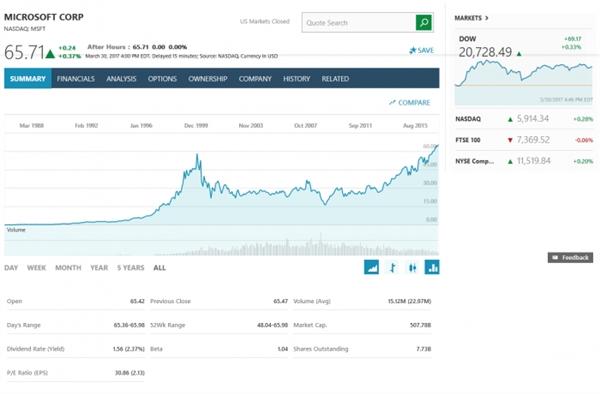Click the SAVE star icon
Viewport: 600px width, 394px height.
point(412,50)
